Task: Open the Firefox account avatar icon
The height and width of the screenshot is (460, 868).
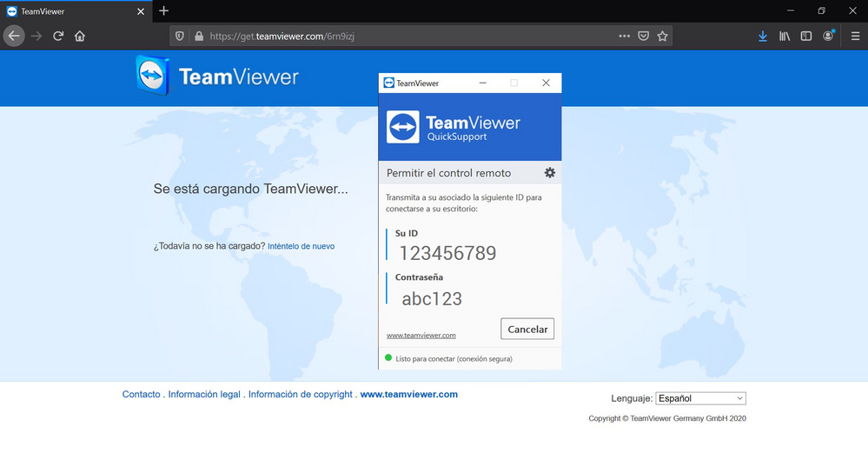Action: coord(828,36)
